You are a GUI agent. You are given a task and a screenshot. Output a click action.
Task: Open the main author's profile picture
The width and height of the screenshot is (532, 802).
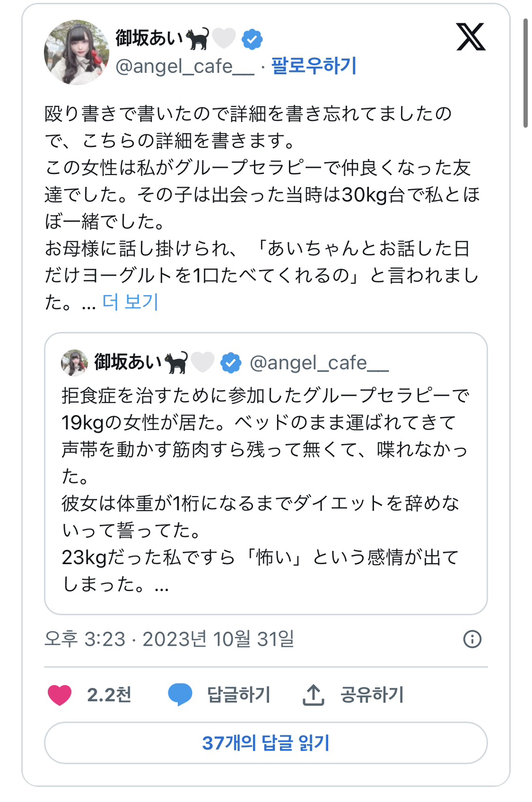(x=76, y=52)
